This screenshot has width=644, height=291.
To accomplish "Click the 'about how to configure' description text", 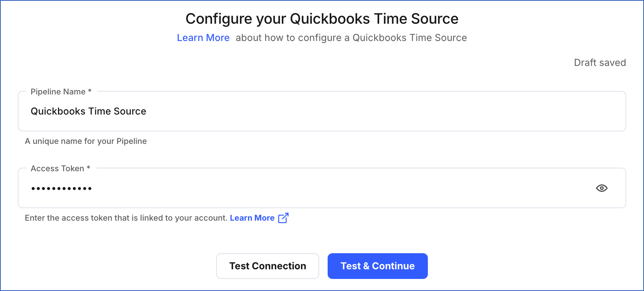I will [351, 38].
